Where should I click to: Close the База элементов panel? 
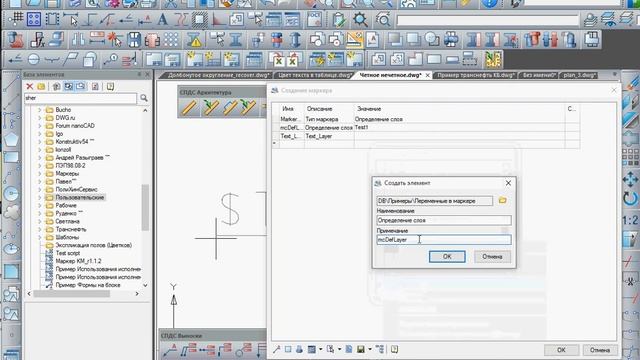147,74
